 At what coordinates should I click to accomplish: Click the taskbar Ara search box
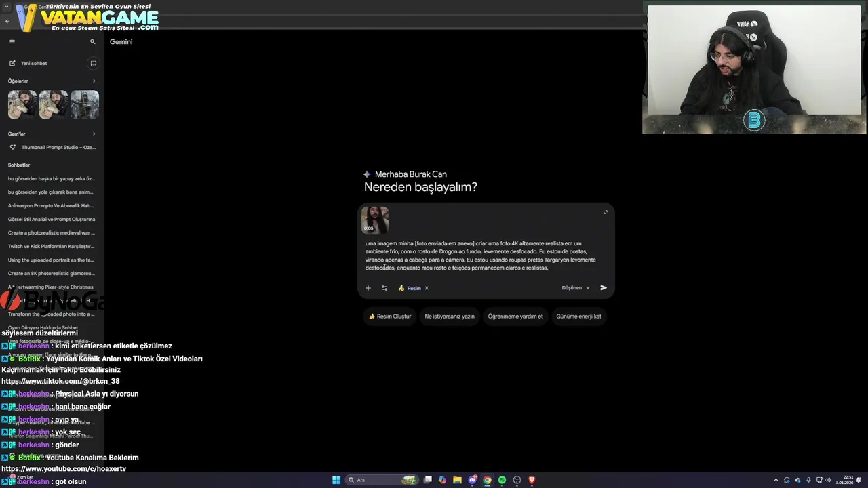382,480
